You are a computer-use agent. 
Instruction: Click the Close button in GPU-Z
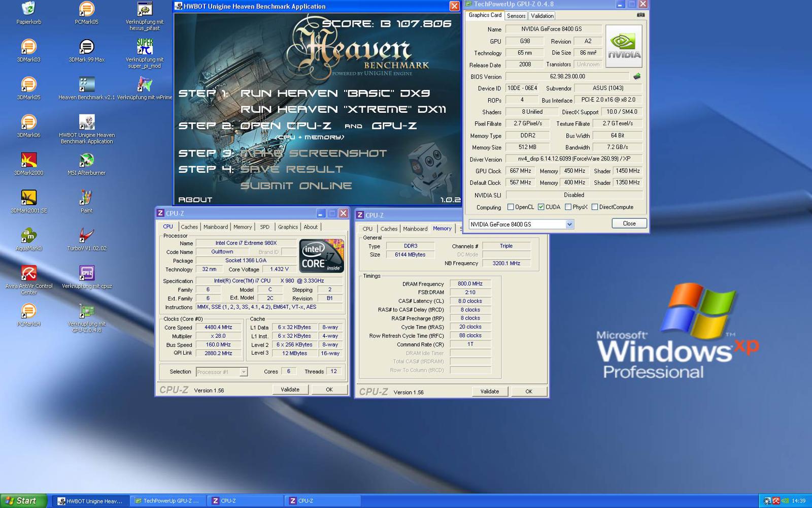click(x=629, y=224)
